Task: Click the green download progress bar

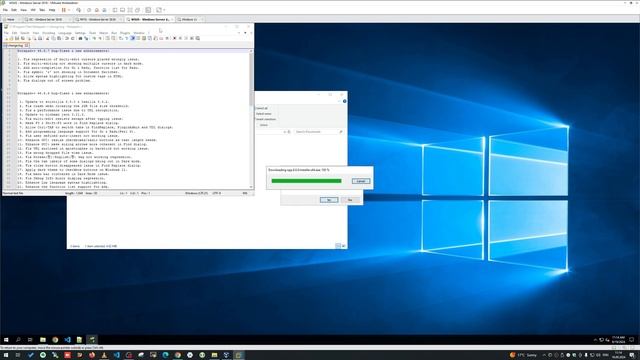Action: tap(307, 181)
